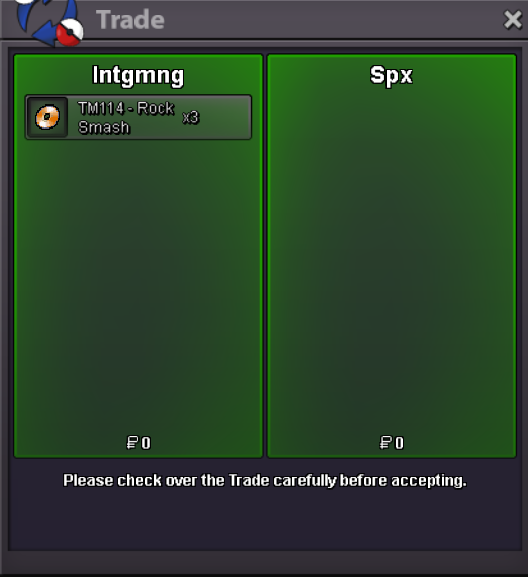Select the orange TM114 disc icon
528x577 pixels.
(x=47, y=117)
